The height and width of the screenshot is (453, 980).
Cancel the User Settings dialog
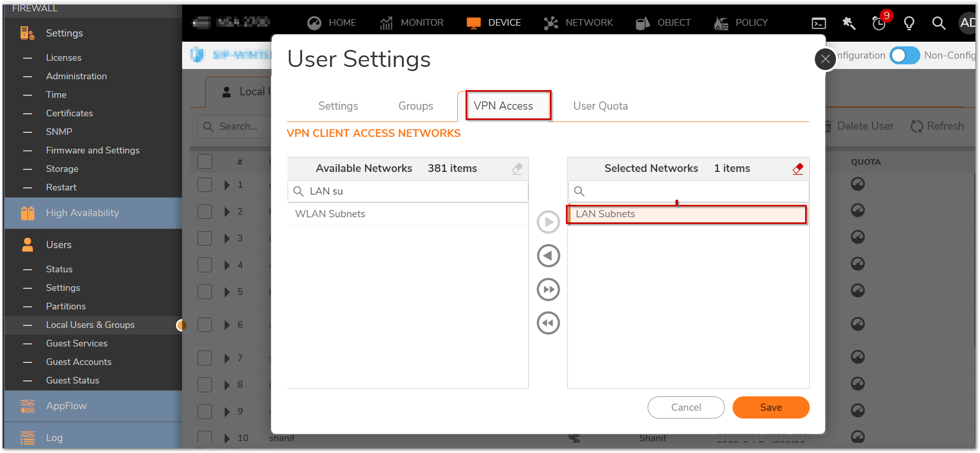pyautogui.click(x=686, y=408)
